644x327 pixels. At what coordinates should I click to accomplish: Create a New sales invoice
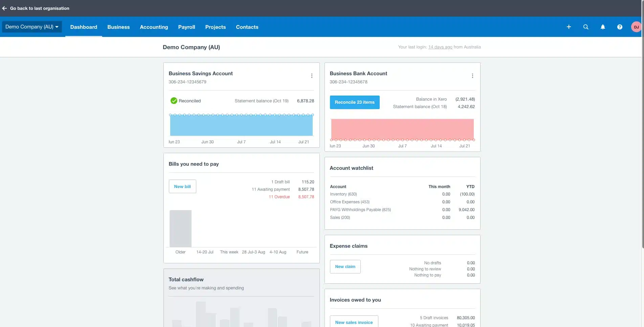point(354,322)
